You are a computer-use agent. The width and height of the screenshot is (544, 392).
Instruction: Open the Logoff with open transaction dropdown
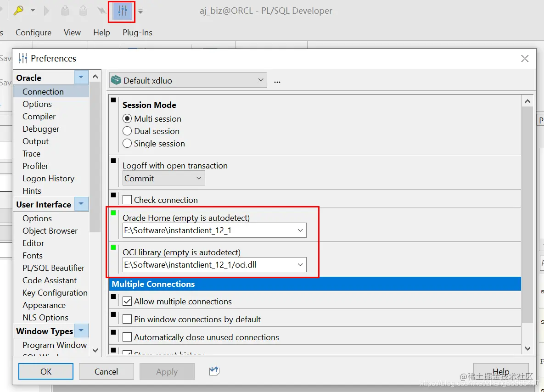pyautogui.click(x=164, y=178)
